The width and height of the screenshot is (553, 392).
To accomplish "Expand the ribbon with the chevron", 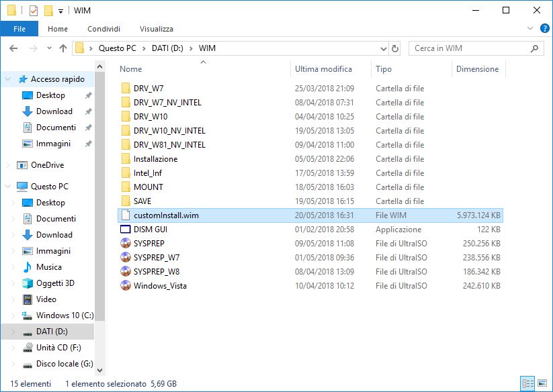I will point(529,28).
